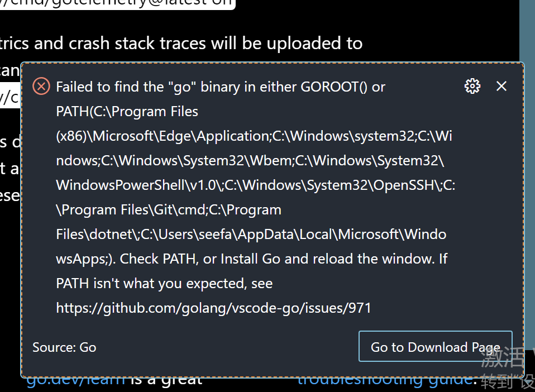Click the 'PATH isn't what you expected' line

point(164,284)
